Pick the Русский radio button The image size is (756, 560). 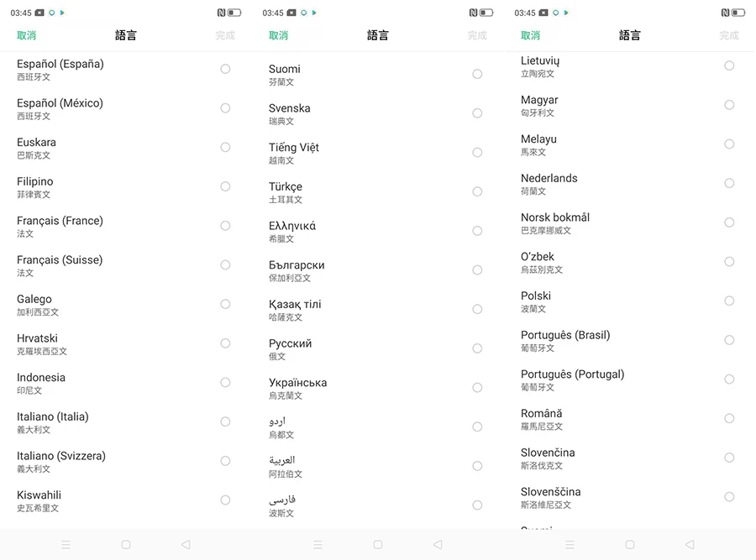tap(477, 348)
